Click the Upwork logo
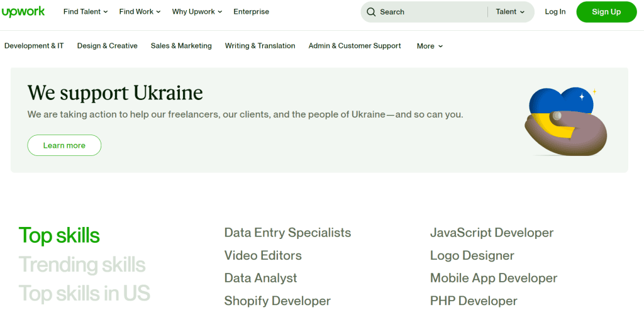The width and height of the screenshot is (644, 310). tap(23, 12)
